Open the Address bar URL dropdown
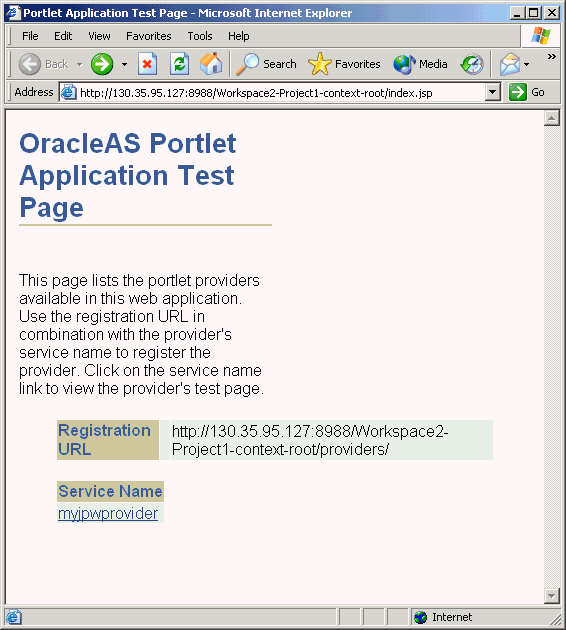Viewport: 566px width, 630px height. [x=492, y=92]
